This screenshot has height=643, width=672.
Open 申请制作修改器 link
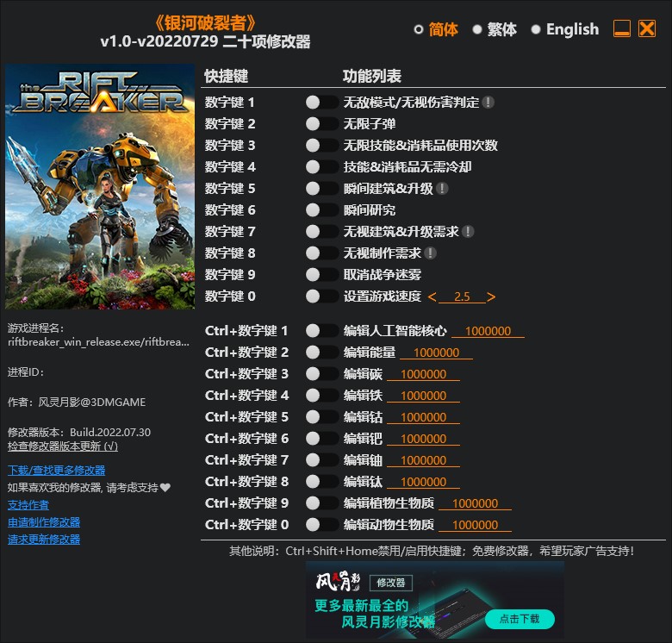tap(44, 522)
